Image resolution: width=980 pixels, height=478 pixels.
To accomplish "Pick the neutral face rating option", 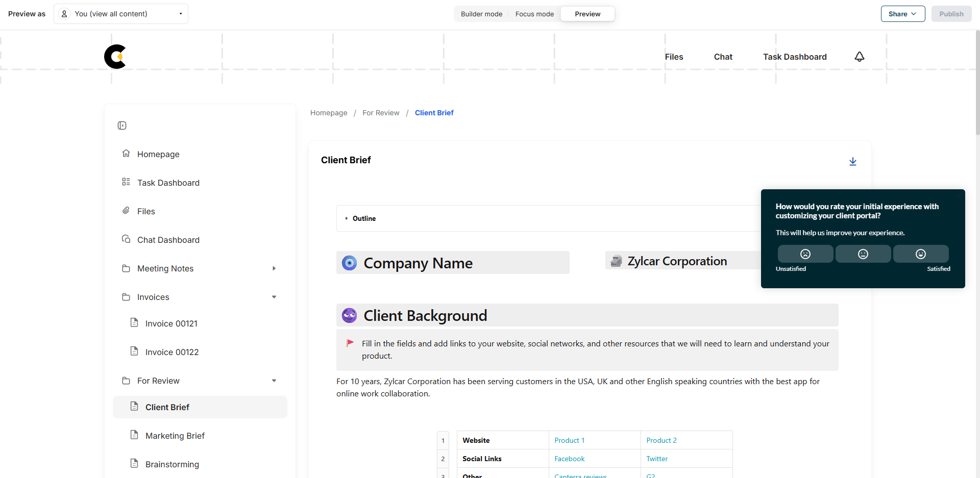I will [x=863, y=254].
